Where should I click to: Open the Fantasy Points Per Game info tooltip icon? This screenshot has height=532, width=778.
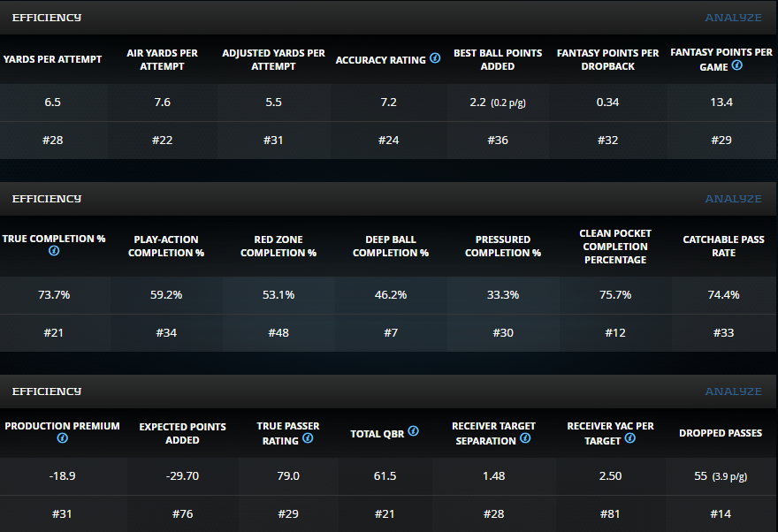(x=736, y=65)
